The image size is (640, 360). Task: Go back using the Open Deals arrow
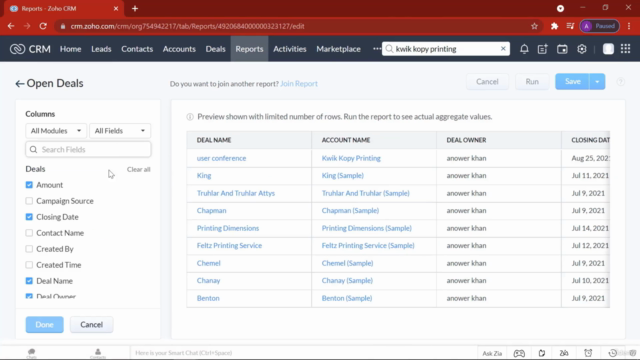click(x=20, y=84)
